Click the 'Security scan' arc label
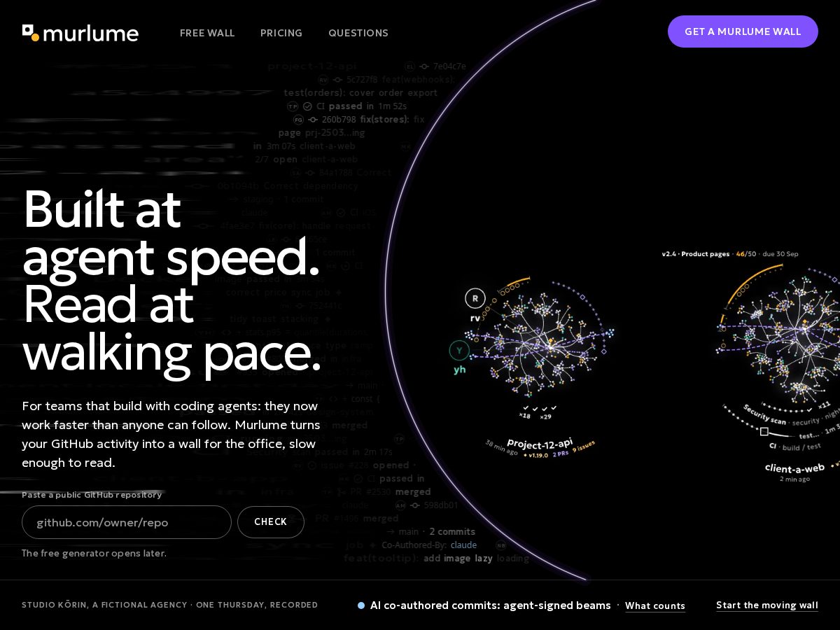This screenshot has height=630, width=840. (x=764, y=414)
